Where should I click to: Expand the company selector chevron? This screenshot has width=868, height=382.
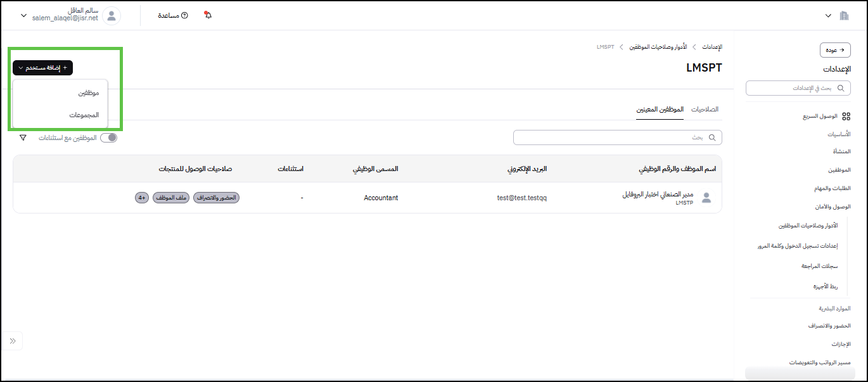(x=828, y=15)
